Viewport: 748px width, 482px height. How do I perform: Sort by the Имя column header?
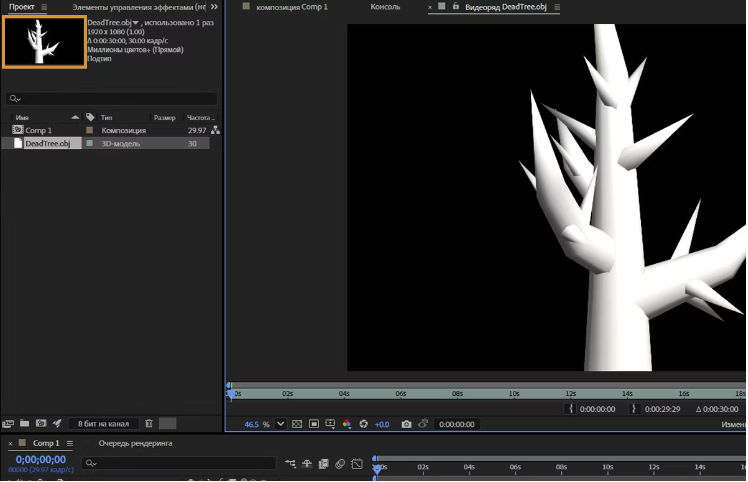(x=22, y=117)
